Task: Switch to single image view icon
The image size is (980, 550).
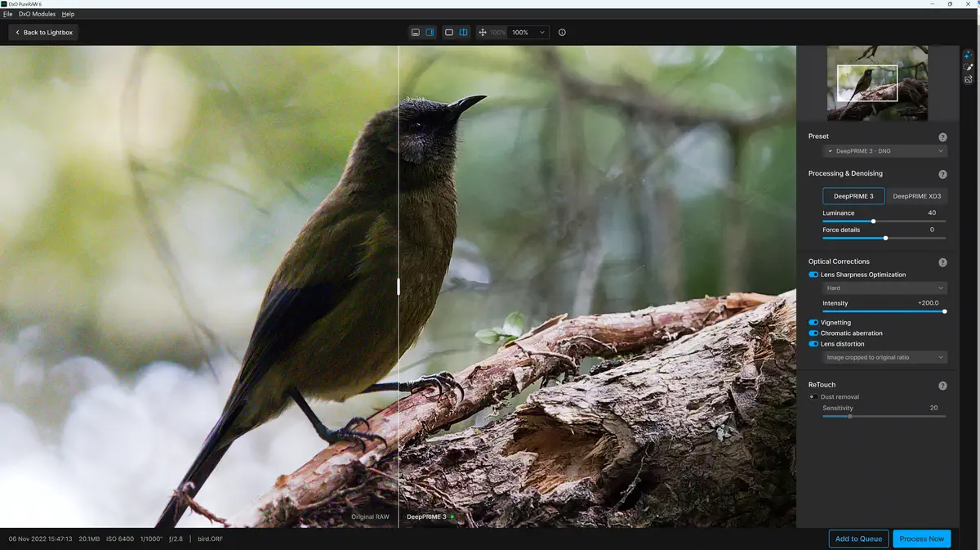Action: tap(449, 33)
